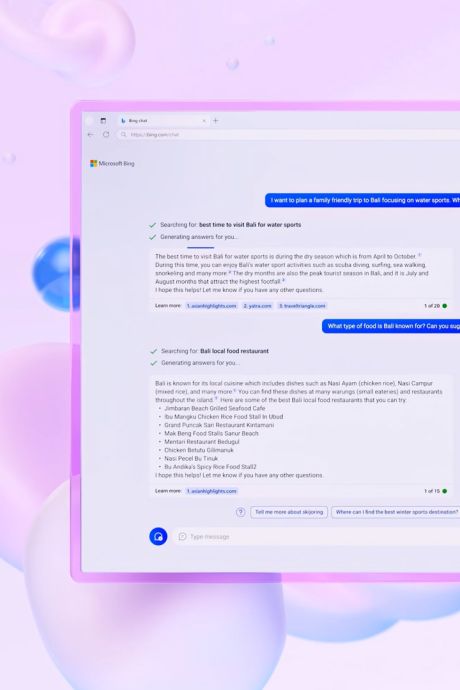The image size is (460, 690).
Task: Click Mentari Restaurant Bedugul item
Action: point(202,442)
